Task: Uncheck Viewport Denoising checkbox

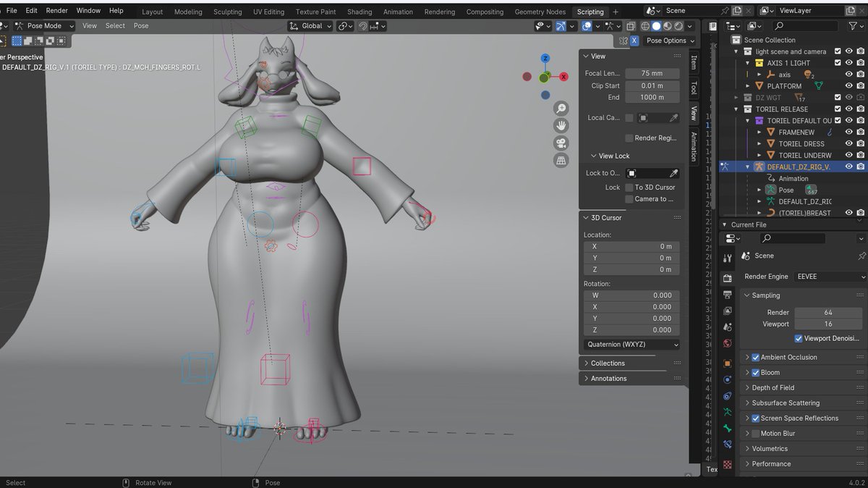Action: [x=799, y=338]
